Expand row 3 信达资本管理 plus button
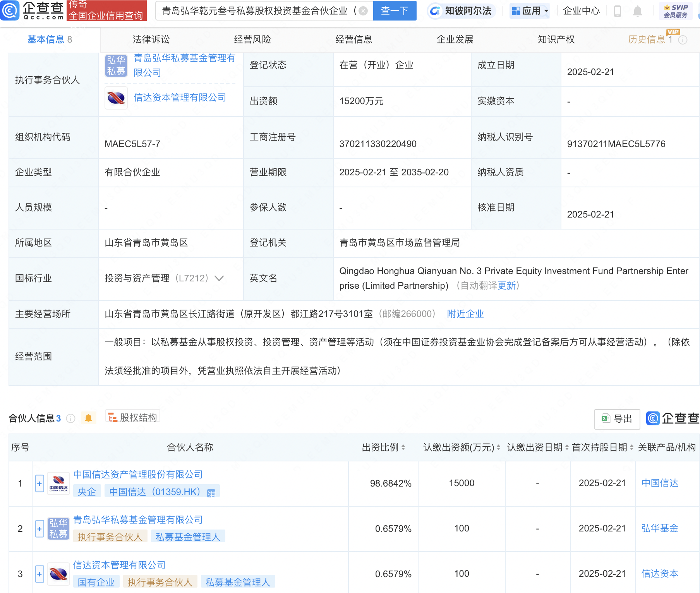This screenshot has width=700, height=593. click(x=39, y=574)
